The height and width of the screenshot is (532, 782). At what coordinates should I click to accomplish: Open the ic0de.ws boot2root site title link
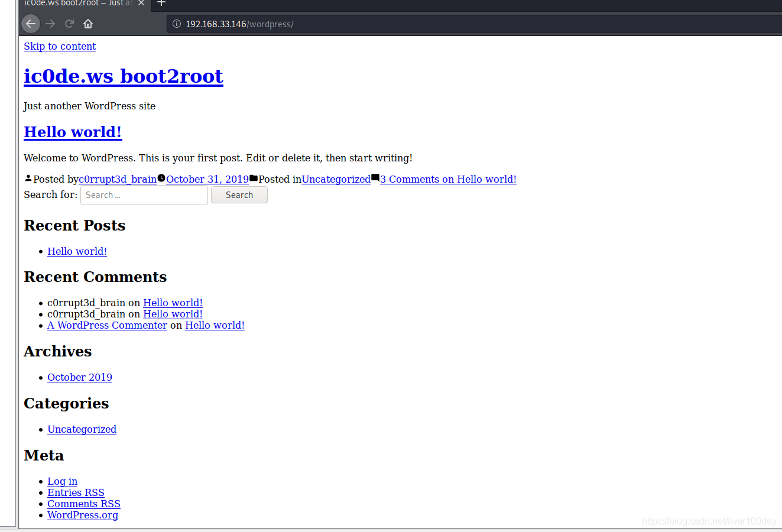pos(124,76)
